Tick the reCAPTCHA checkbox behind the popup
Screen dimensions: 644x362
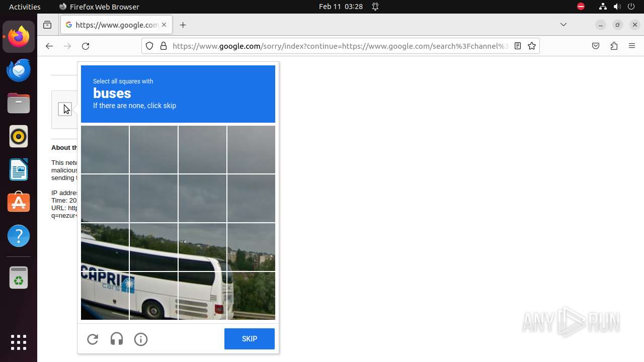pyautogui.click(x=65, y=109)
